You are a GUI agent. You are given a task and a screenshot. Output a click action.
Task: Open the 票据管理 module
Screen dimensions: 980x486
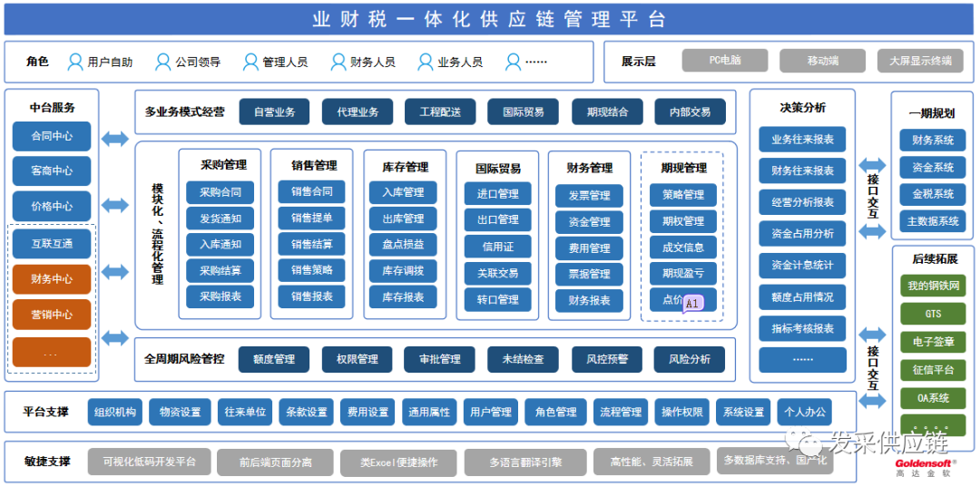coord(590,274)
